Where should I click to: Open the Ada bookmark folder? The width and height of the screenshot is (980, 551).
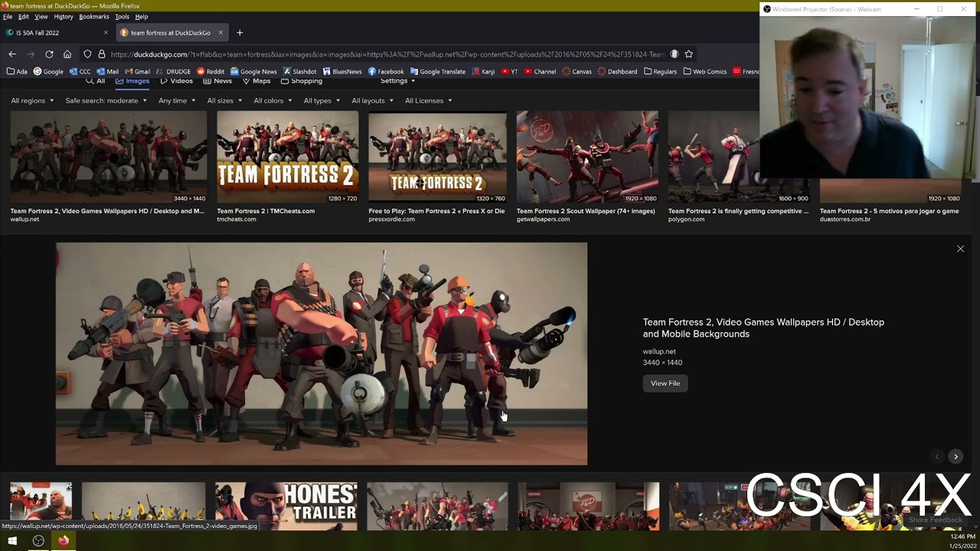(17, 72)
